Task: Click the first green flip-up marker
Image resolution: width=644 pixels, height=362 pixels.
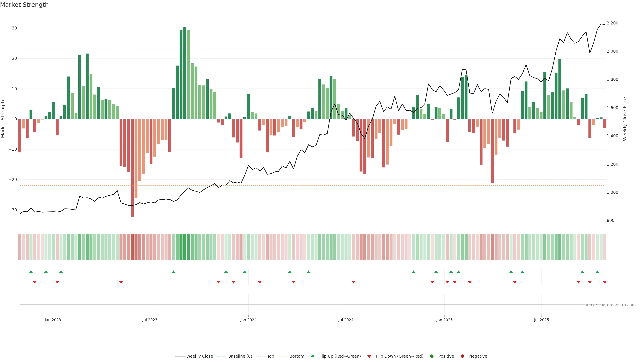Action: 31,272
